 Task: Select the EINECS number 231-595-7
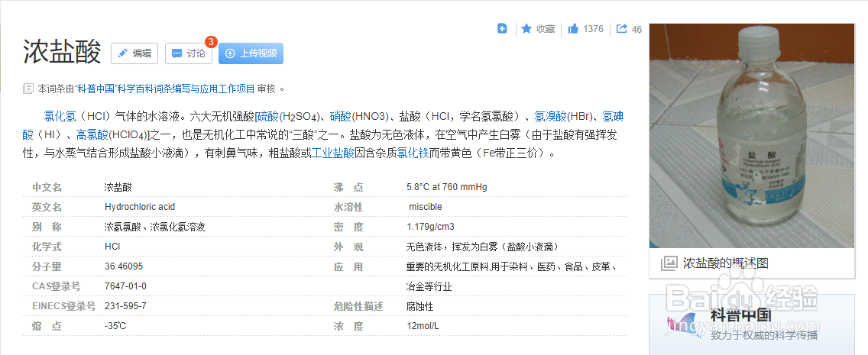(x=125, y=306)
